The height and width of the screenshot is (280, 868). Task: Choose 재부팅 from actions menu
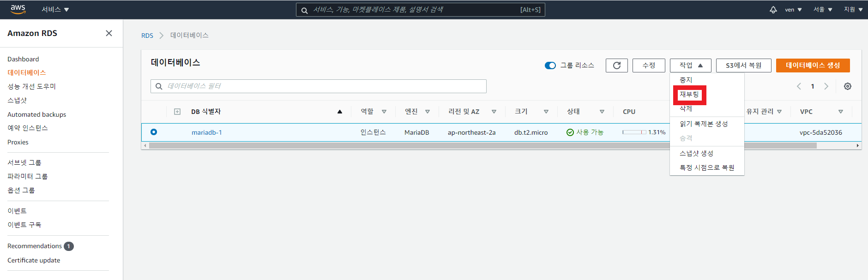[x=689, y=95]
